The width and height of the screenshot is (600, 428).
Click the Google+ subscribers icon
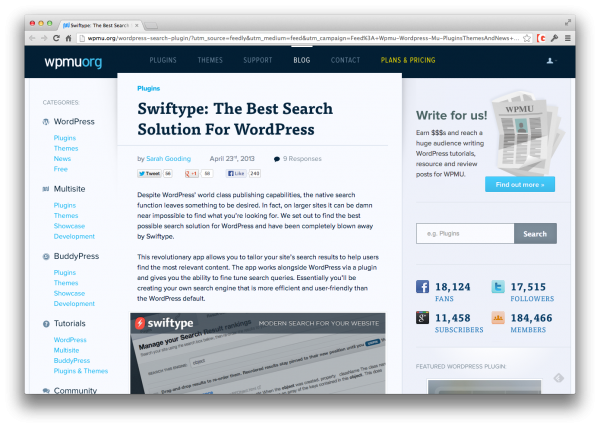click(x=422, y=317)
